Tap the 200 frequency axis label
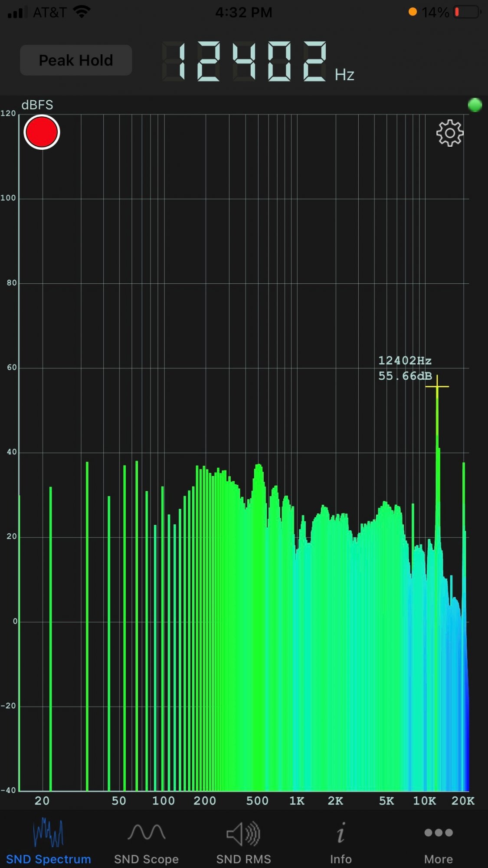 tap(205, 801)
